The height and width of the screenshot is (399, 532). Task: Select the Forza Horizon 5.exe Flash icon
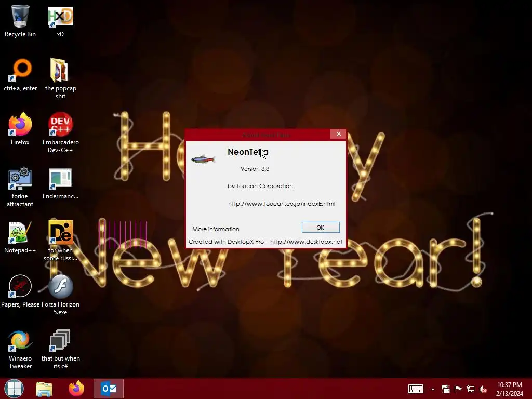coord(60,295)
